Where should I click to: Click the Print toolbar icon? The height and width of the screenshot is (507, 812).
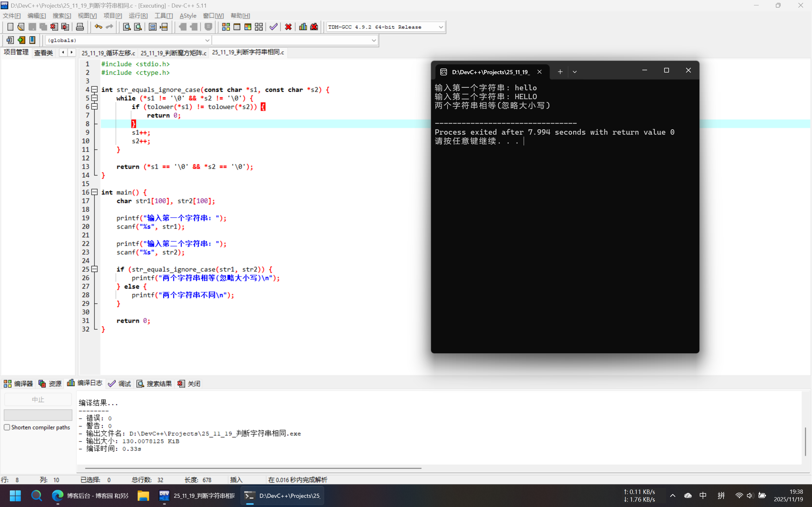coord(80,27)
